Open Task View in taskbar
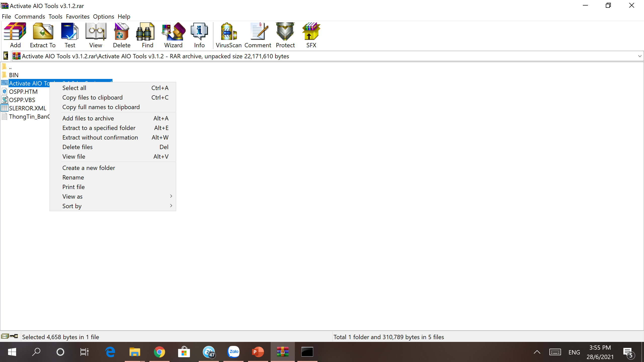Viewport: 644px width, 362px height. coord(85,352)
